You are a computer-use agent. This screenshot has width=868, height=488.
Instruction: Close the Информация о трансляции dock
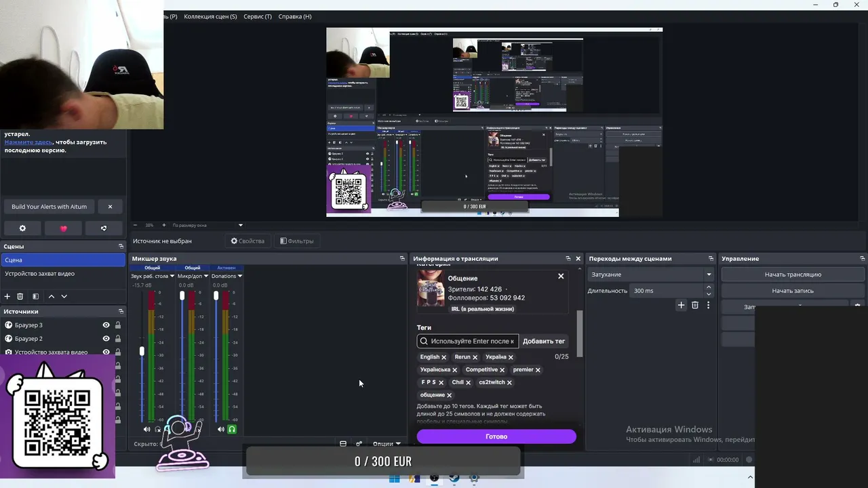578,259
